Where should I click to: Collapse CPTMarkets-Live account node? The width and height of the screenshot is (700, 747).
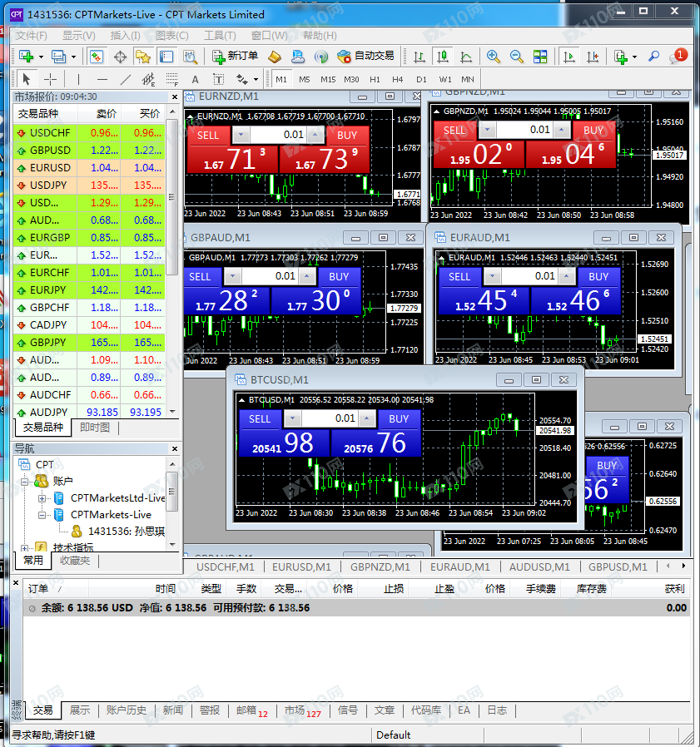click(x=42, y=515)
